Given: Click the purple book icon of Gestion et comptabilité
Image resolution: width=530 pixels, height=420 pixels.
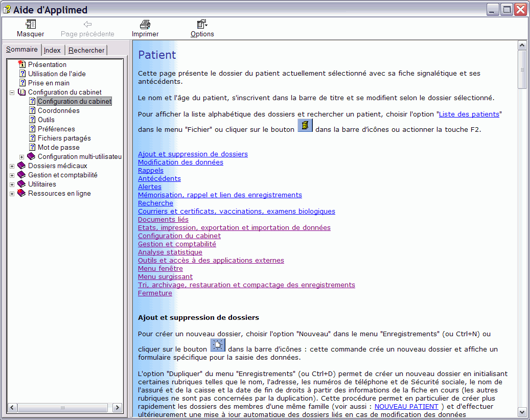Looking at the screenshot, I should (21, 175).
